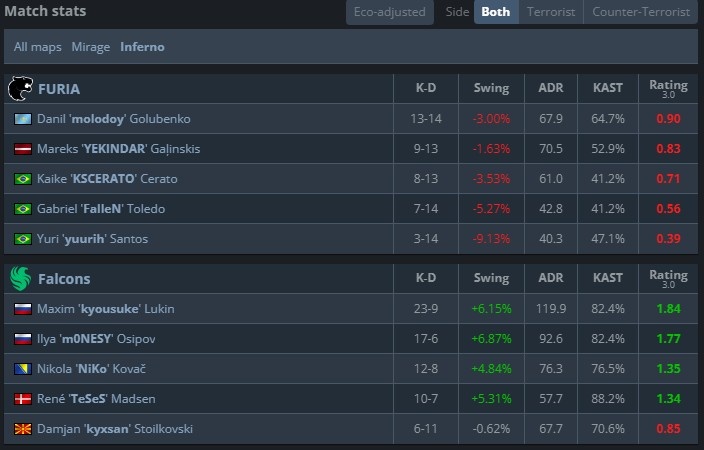Click the Latvian flag beside YEKINDAR
The width and height of the screenshot is (704, 450).
coord(22,149)
